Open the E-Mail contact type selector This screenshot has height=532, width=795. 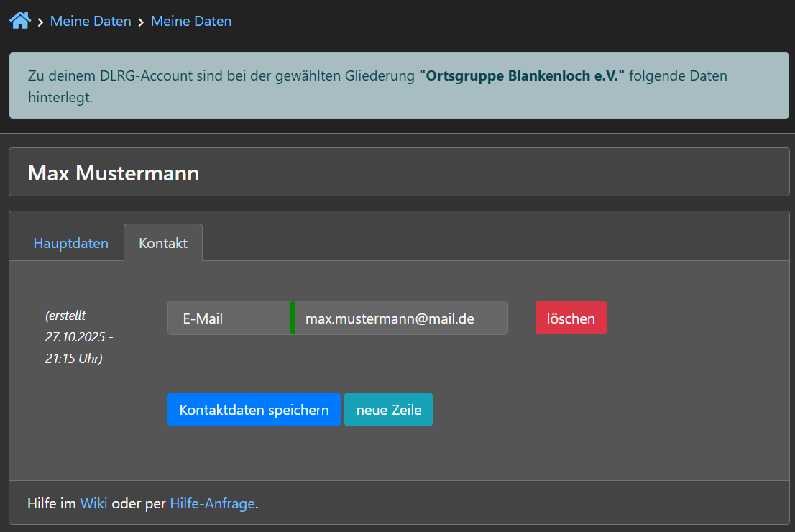pos(229,318)
